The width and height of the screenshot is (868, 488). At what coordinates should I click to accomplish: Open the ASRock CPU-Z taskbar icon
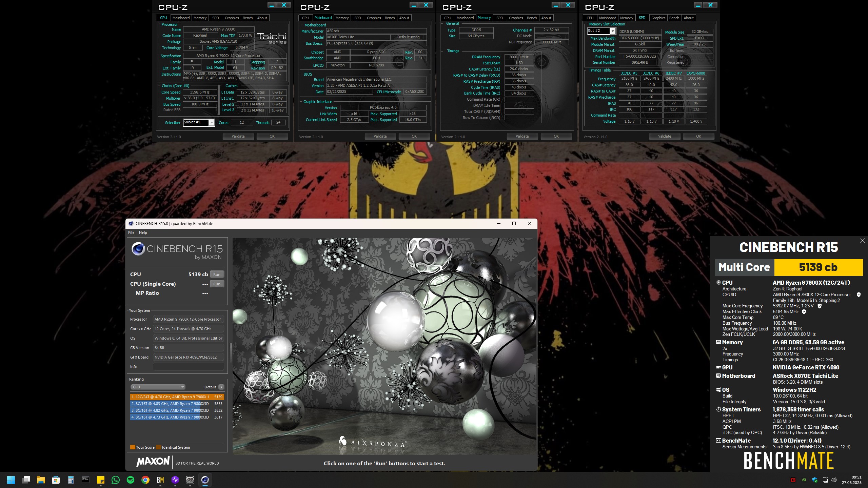(190, 480)
